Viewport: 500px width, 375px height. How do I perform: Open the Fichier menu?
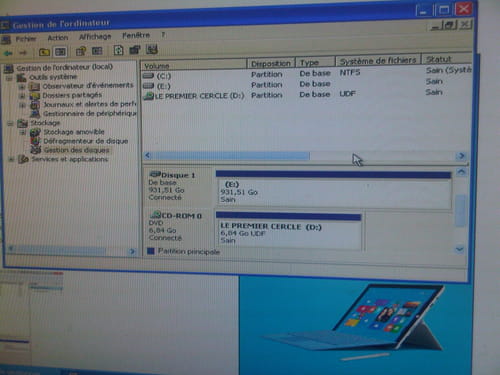click(x=26, y=39)
